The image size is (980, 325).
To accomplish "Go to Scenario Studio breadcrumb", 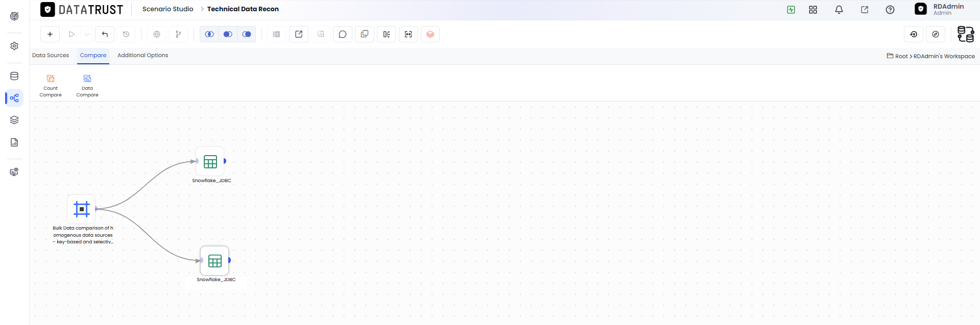I will point(168,9).
